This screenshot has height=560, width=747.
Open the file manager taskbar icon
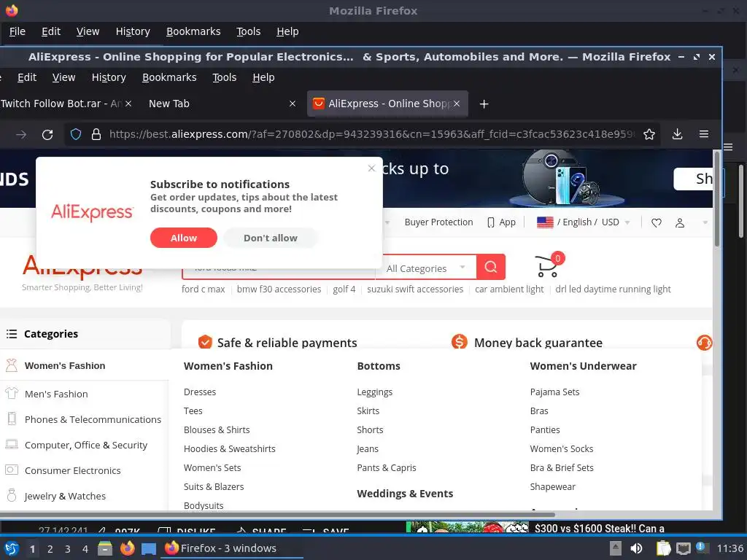[x=105, y=548]
